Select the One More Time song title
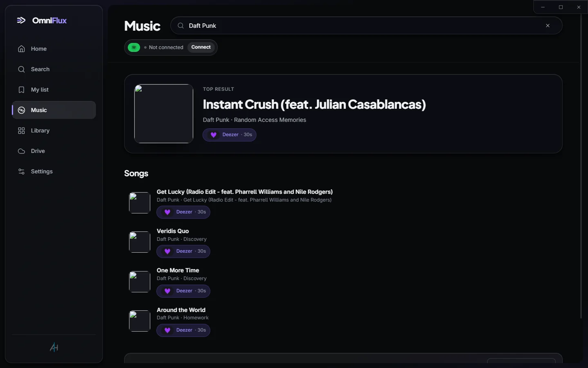 [x=178, y=270]
